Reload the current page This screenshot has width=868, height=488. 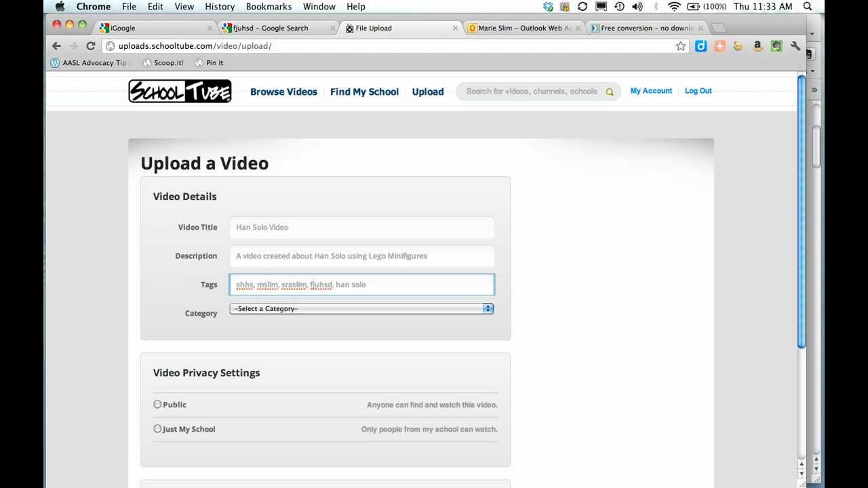(x=90, y=46)
